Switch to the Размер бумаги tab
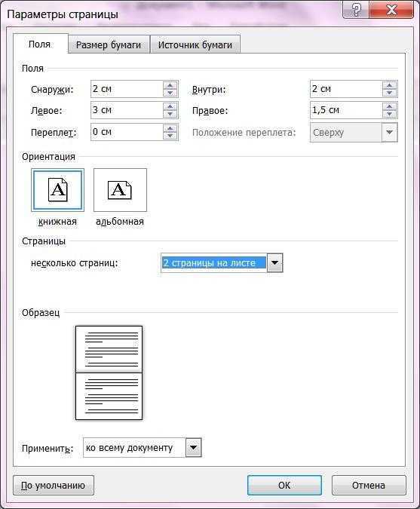The height and width of the screenshot is (509, 420). (109, 44)
